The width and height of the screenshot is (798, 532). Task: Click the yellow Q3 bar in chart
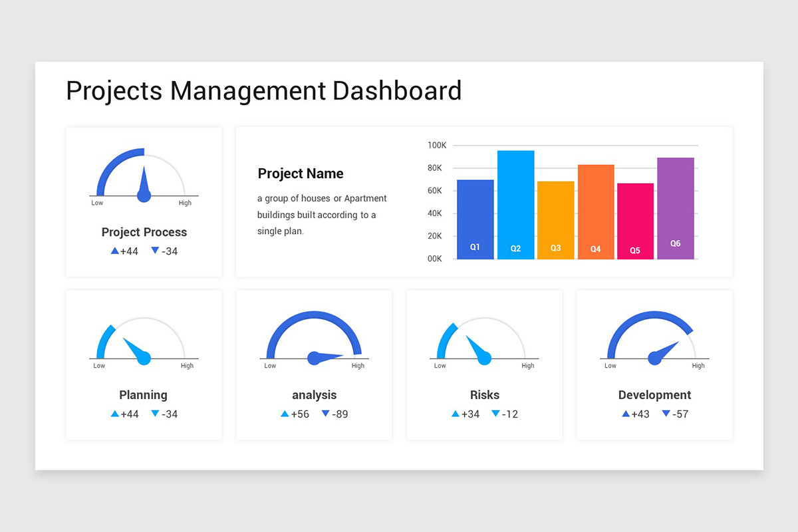tap(555, 220)
